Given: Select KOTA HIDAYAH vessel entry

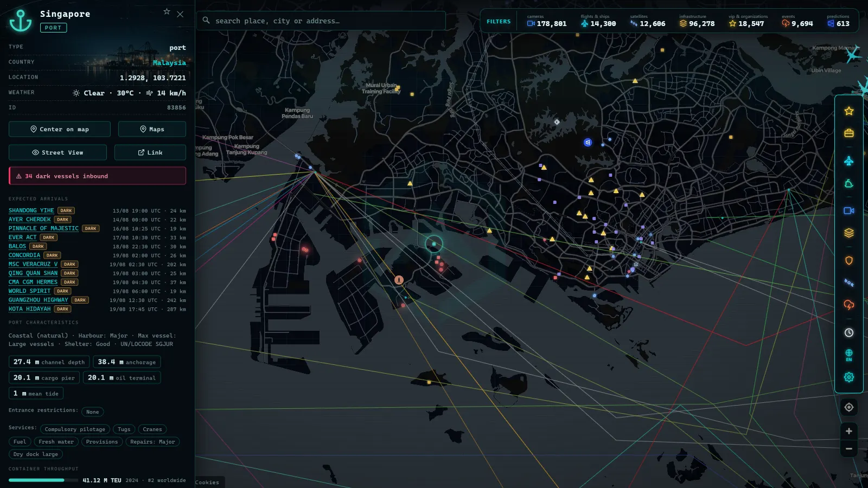Looking at the screenshot, I should click(29, 309).
